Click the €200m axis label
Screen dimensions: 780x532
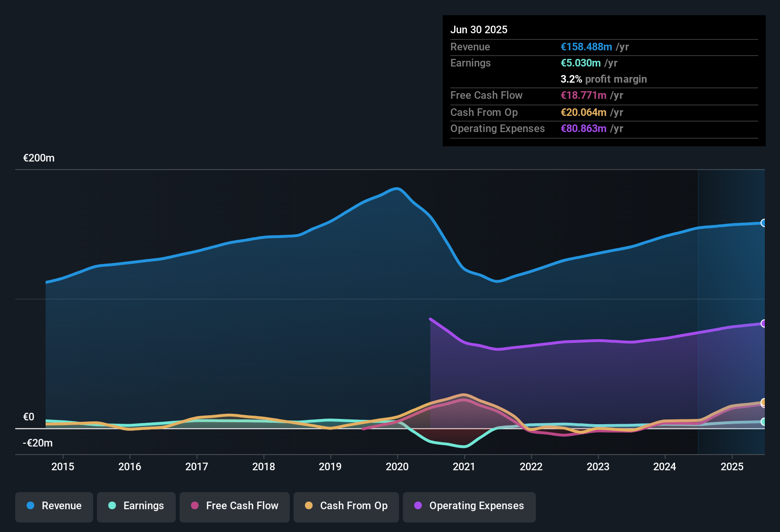38,158
